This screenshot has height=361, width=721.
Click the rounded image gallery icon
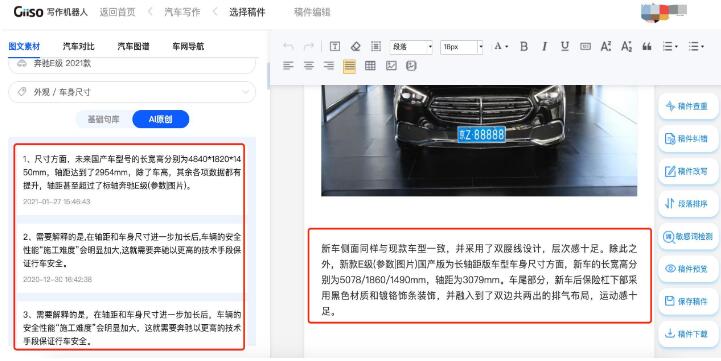(411, 66)
